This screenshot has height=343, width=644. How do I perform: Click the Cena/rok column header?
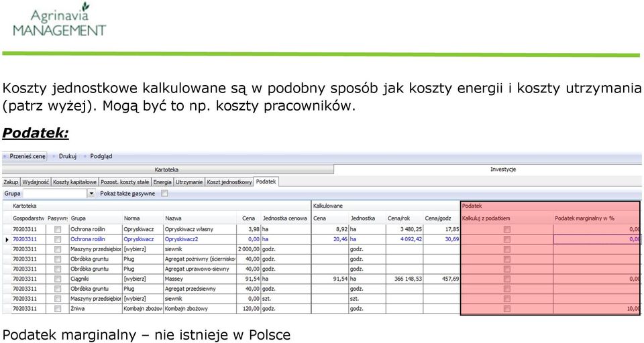[405, 218]
